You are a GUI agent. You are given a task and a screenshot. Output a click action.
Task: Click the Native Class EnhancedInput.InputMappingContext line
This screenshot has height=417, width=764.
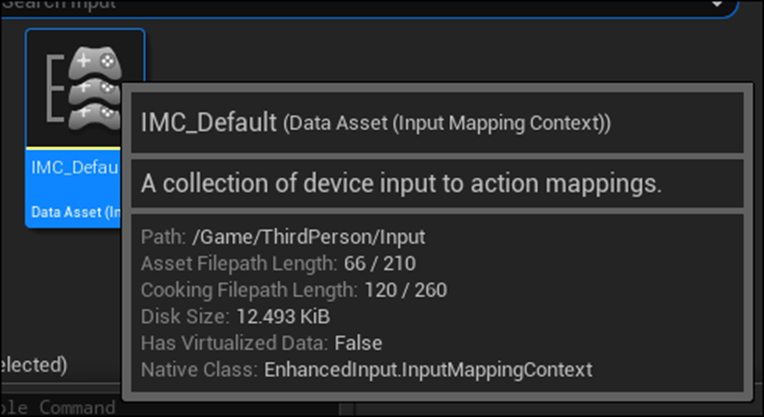point(368,369)
